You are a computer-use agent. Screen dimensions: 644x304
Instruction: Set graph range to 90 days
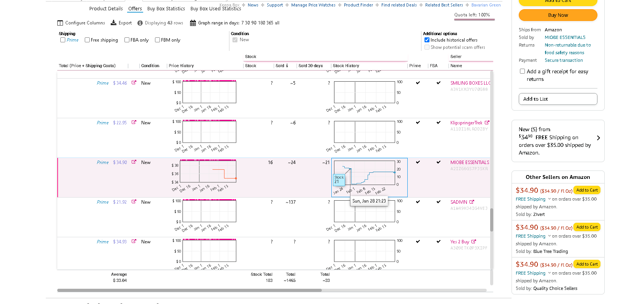coord(254,23)
